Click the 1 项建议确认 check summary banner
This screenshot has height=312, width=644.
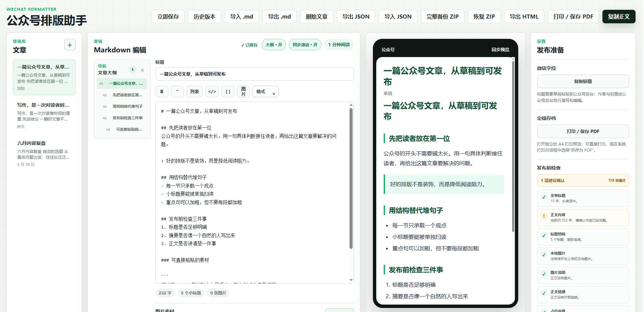coord(583,180)
